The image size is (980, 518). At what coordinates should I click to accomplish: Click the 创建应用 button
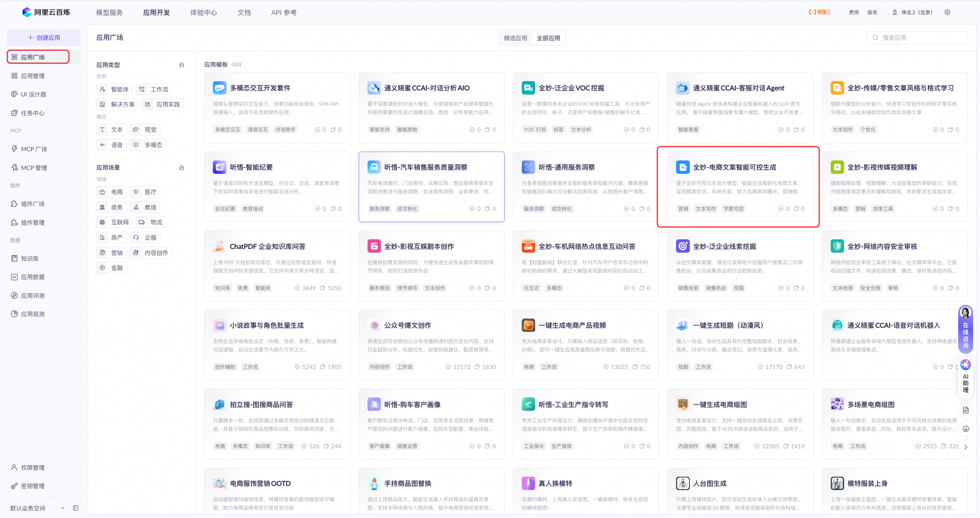tap(44, 38)
